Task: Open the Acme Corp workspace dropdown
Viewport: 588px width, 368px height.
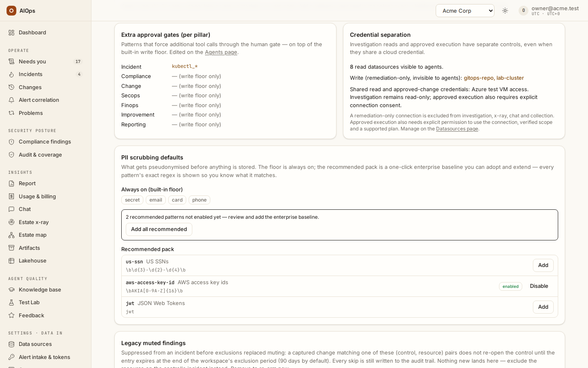Action: pyautogui.click(x=465, y=11)
